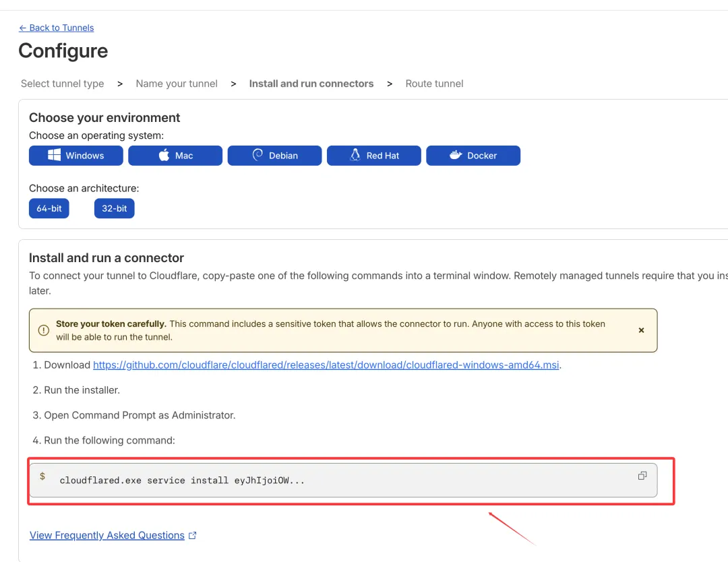This screenshot has height=562, width=728.
Task: Open View Frequently Asked Questions link
Action: tap(107, 535)
